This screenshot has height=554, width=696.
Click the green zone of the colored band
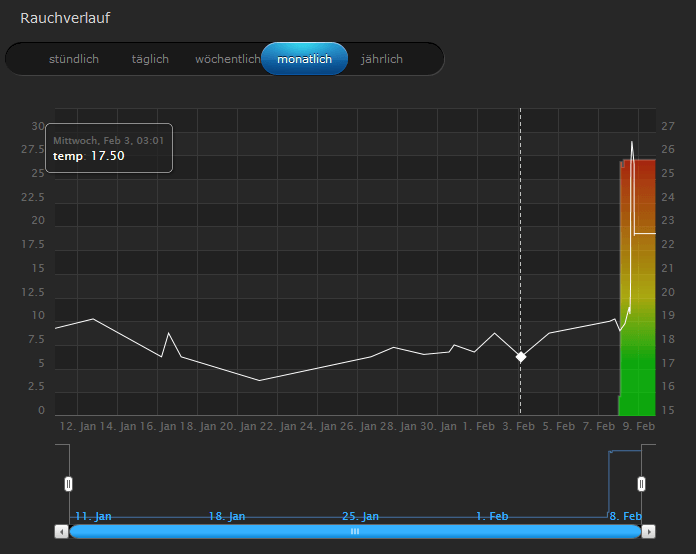[636, 385]
